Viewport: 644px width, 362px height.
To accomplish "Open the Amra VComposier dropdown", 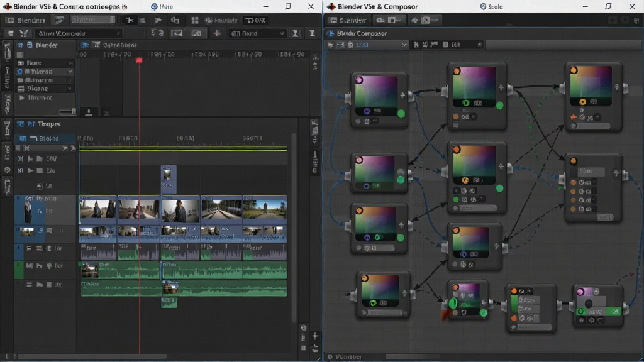I will point(78,33).
